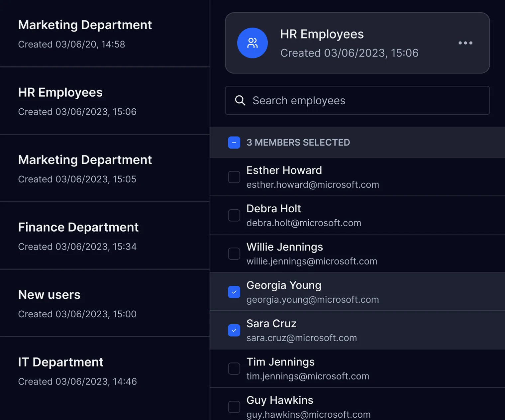Click Esther Howard's email address

(x=312, y=185)
